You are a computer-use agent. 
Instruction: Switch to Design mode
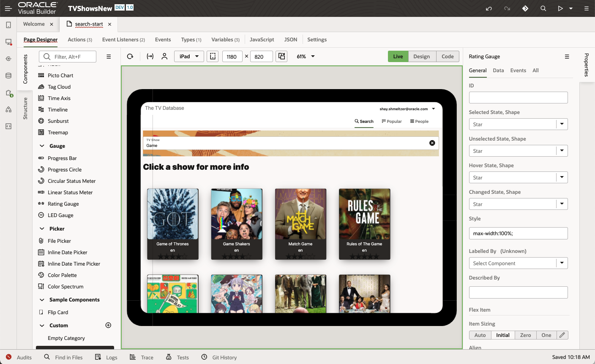tap(422, 56)
